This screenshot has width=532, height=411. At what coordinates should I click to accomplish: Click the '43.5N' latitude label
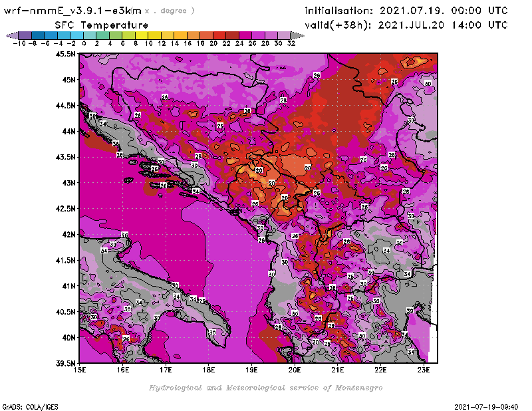[65, 157]
